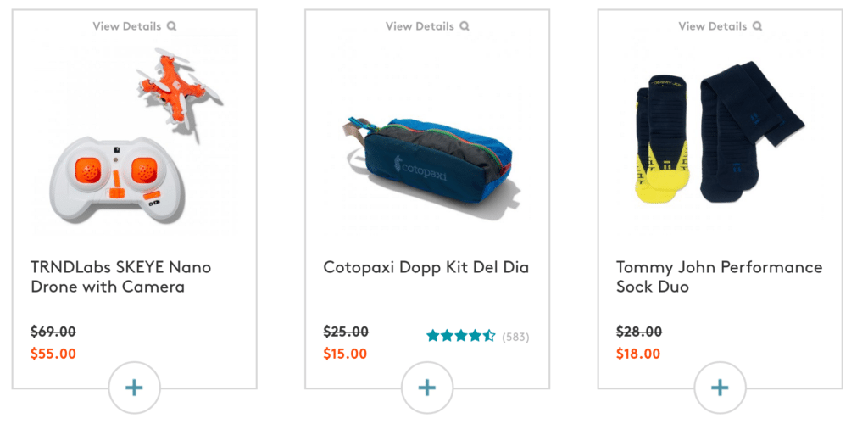The image size is (868, 424).
Task: Open View Details for Tommy John socks
Action: [x=712, y=26]
